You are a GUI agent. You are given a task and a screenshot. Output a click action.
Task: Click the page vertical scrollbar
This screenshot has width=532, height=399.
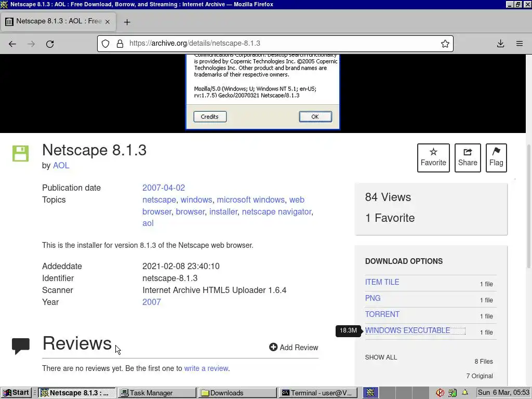point(528,206)
